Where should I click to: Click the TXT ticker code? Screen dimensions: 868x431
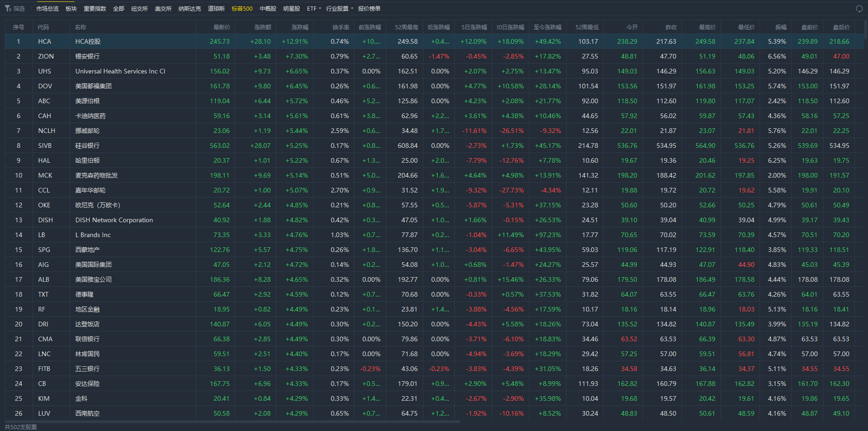click(43, 294)
